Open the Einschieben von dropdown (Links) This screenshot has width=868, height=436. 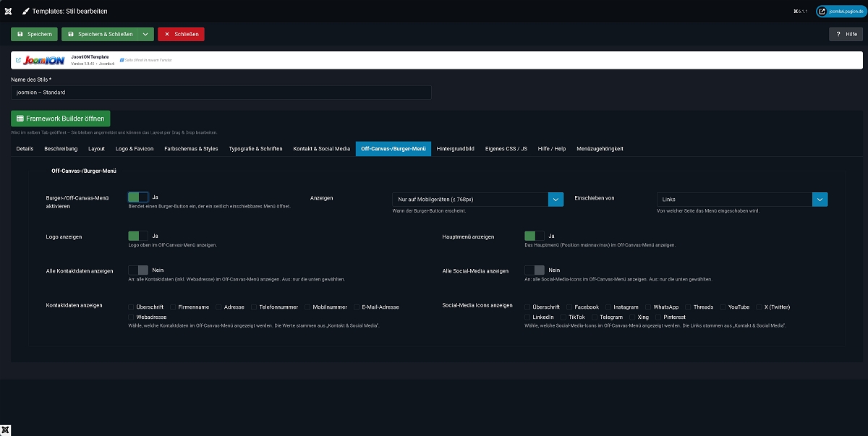tap(741, 199)
